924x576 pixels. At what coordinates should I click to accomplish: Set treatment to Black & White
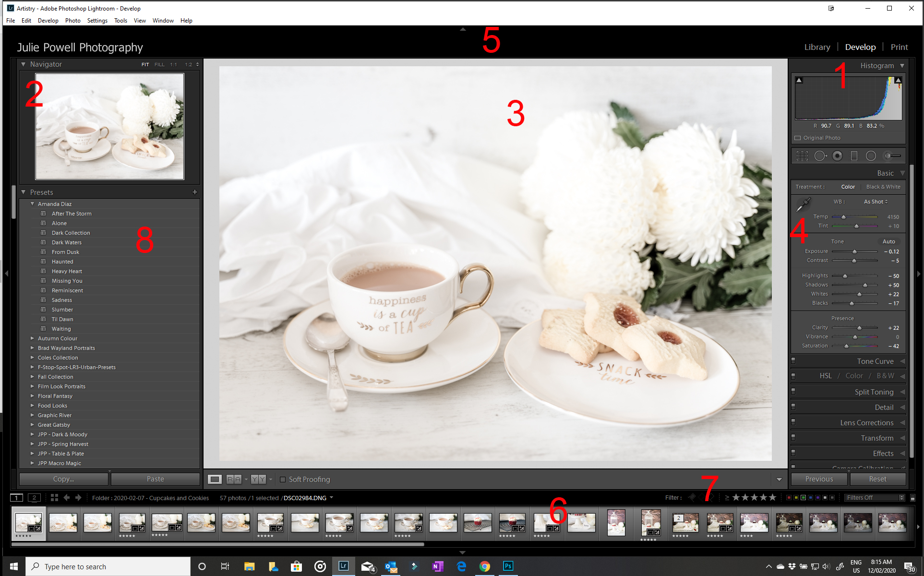point(883,187)
